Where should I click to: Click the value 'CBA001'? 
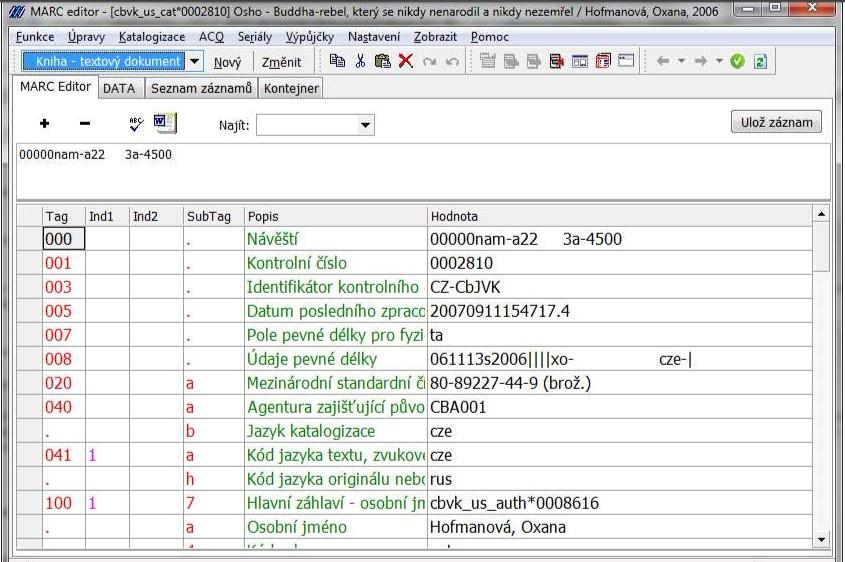point(458,407)
